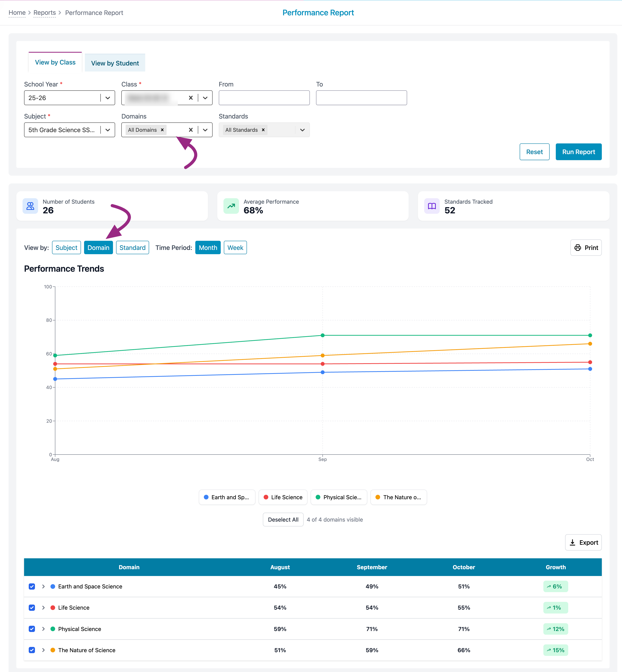Click the Deselect All button
The image size is (622, 672).
point(283,519)
